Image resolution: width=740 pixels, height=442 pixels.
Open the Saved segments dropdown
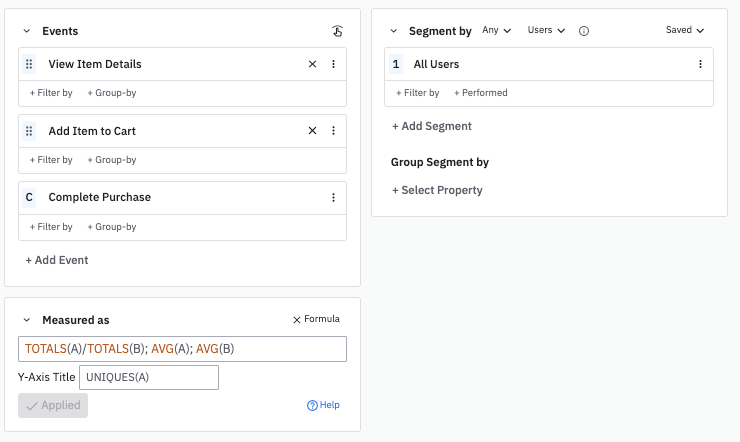[685, 31]
